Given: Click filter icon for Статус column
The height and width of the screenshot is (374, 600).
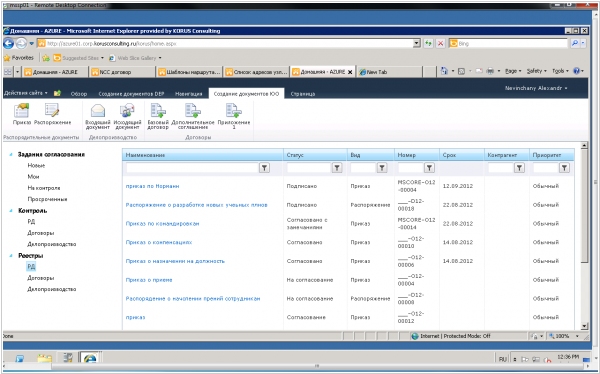Looking at the screenshot, I should point(337,168).
